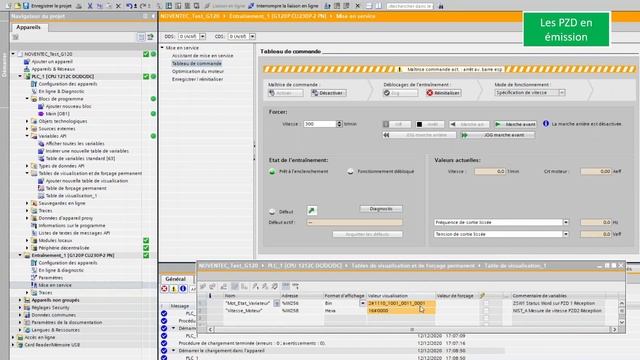
Task: Open Bin display format dropdown in watch table
Action: [362, 303]
